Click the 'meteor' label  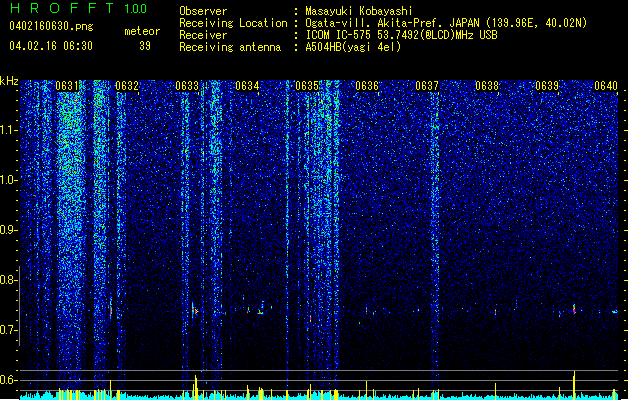tap(142, 31)
